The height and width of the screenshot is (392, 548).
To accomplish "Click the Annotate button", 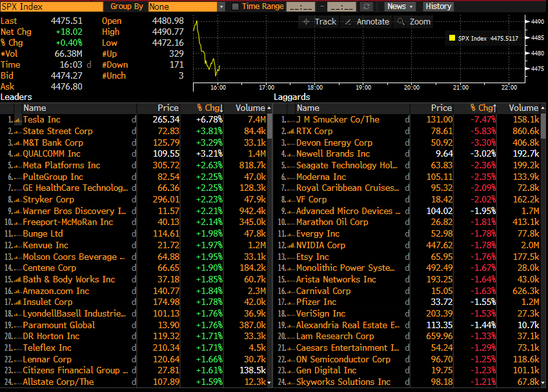I will point(367,22).
